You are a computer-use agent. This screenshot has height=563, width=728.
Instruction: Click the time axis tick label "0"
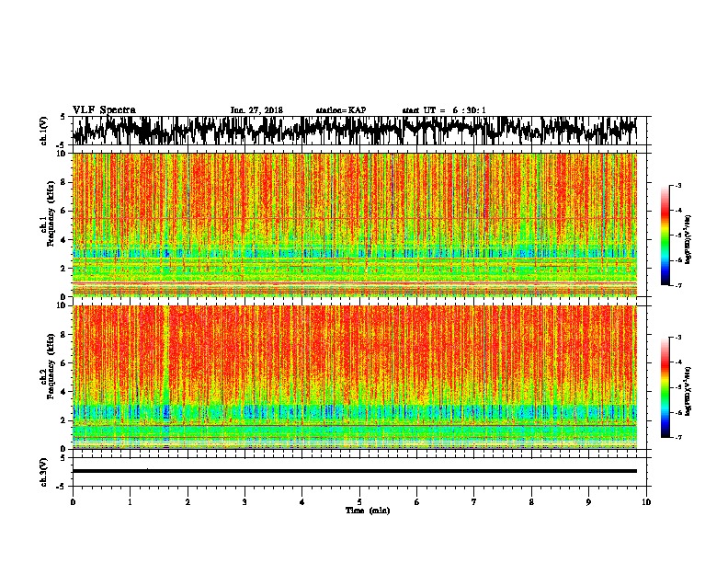(73, 502)
